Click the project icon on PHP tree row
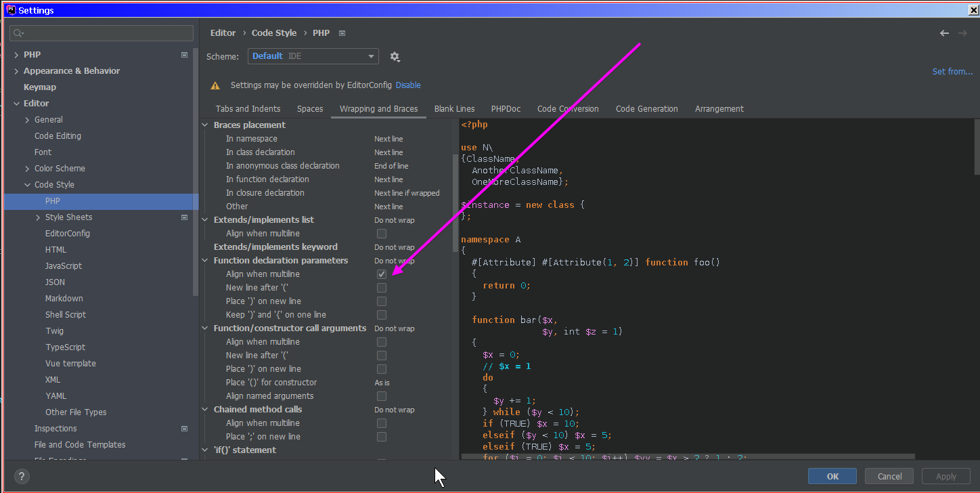 [184, 55]
